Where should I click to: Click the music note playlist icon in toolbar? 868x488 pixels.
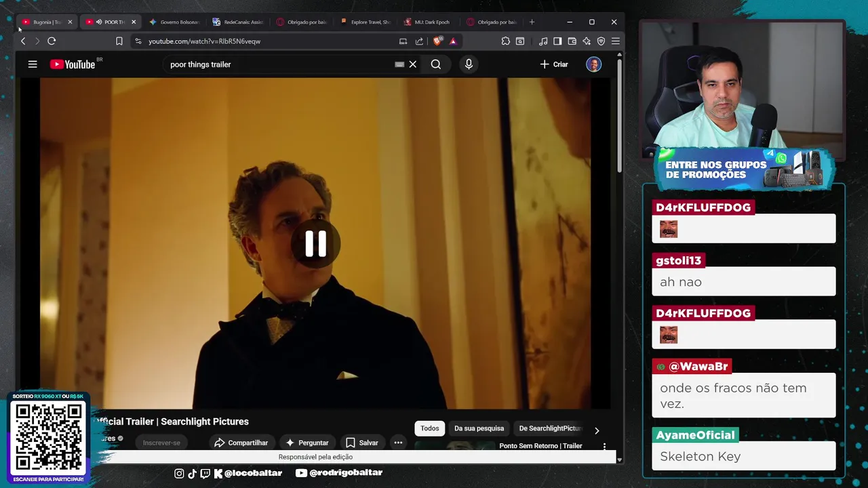tap(543, 41)
